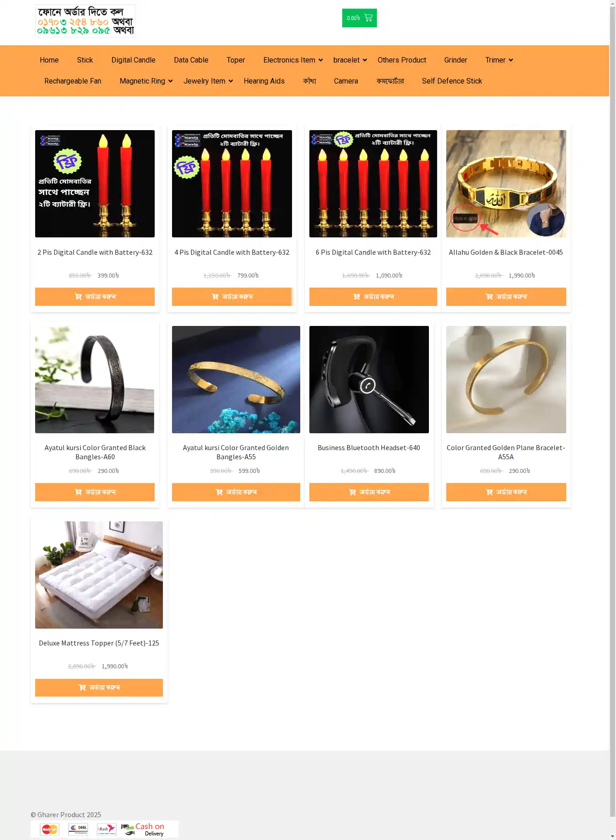The image size is (616, 840).
Task: View the Ayatul kursi Golden Bangles image
Action: coord(236,379)
